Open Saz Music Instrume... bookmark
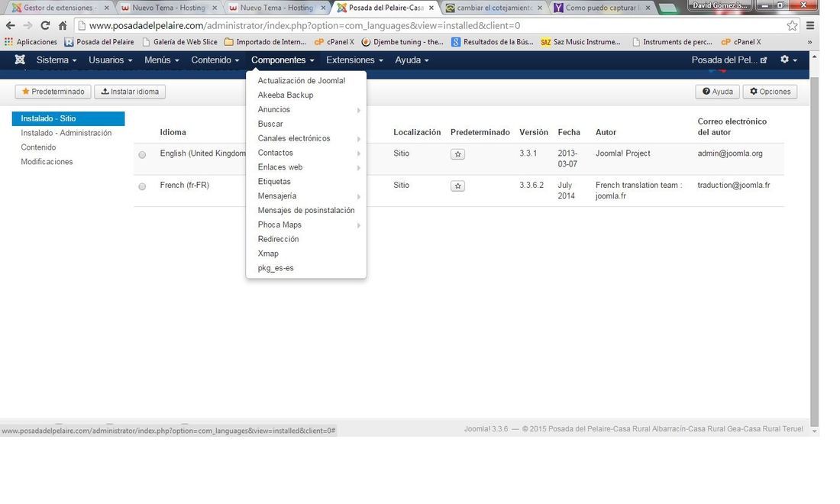This screenshot has height=504, width=840. click(580, 42)
